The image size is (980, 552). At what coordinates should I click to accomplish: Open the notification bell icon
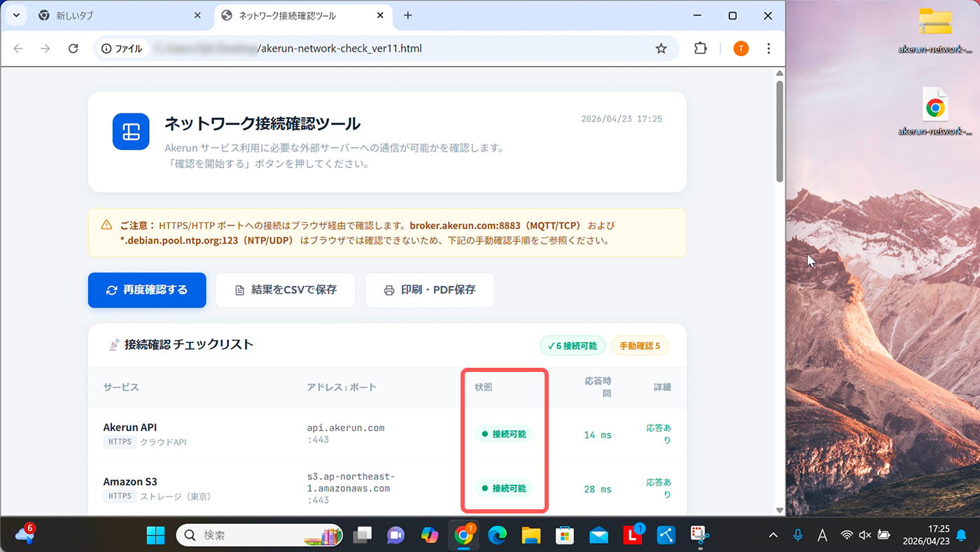point(961,535)
